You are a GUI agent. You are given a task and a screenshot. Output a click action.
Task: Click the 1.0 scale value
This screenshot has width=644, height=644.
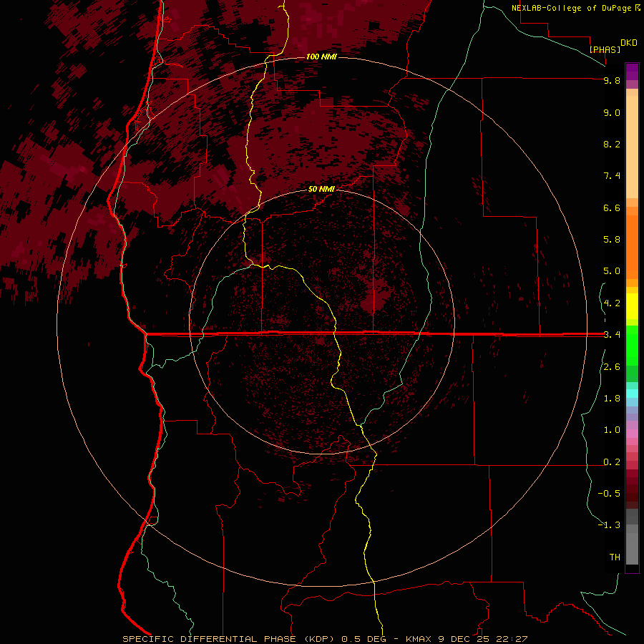coord(612,430)
